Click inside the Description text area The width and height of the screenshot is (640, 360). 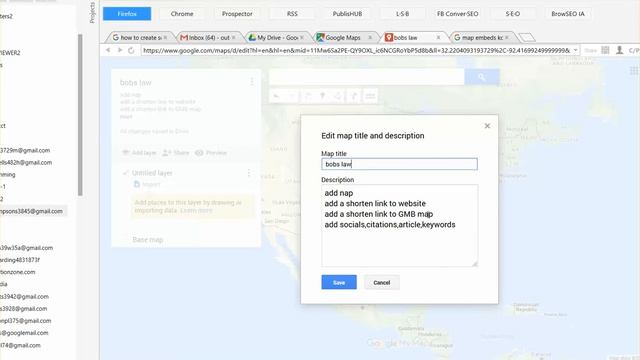tap(399, 225)
